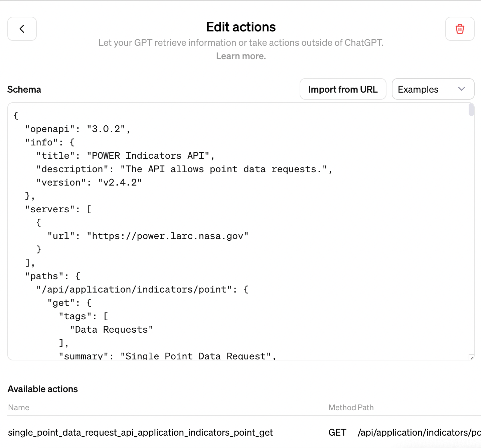Select the single_point_data_request action name
The height and width of the screenshot is (448, 481).
pyautogui.click(x=140, y=433)
